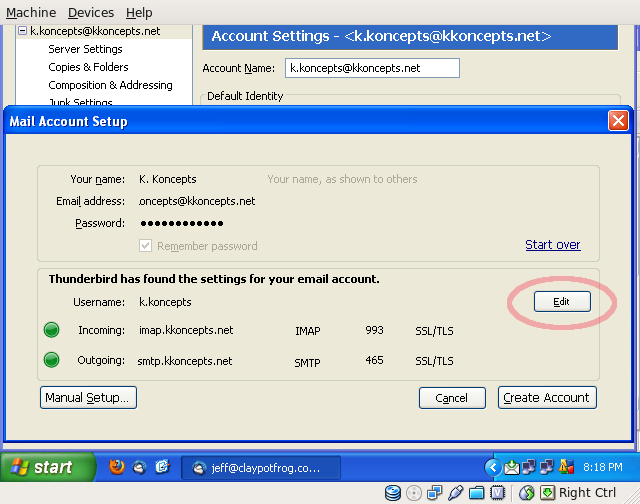Click the Right Ctrl host key label

[x=587, y=493]
